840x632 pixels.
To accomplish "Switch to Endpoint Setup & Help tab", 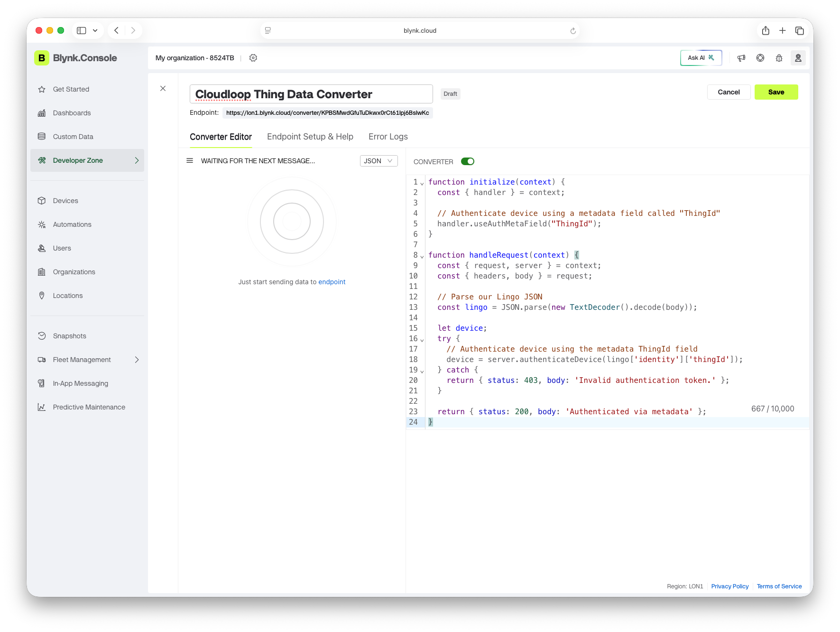I will pos(310,137).
